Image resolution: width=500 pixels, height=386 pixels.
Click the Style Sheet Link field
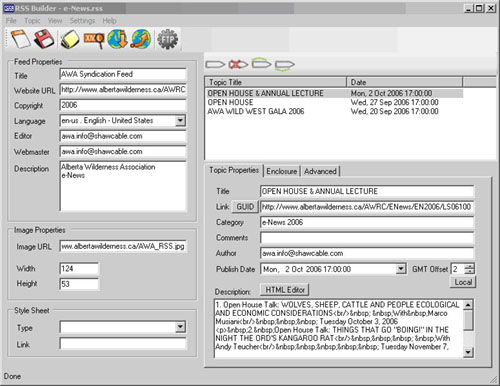click(123, 344)
